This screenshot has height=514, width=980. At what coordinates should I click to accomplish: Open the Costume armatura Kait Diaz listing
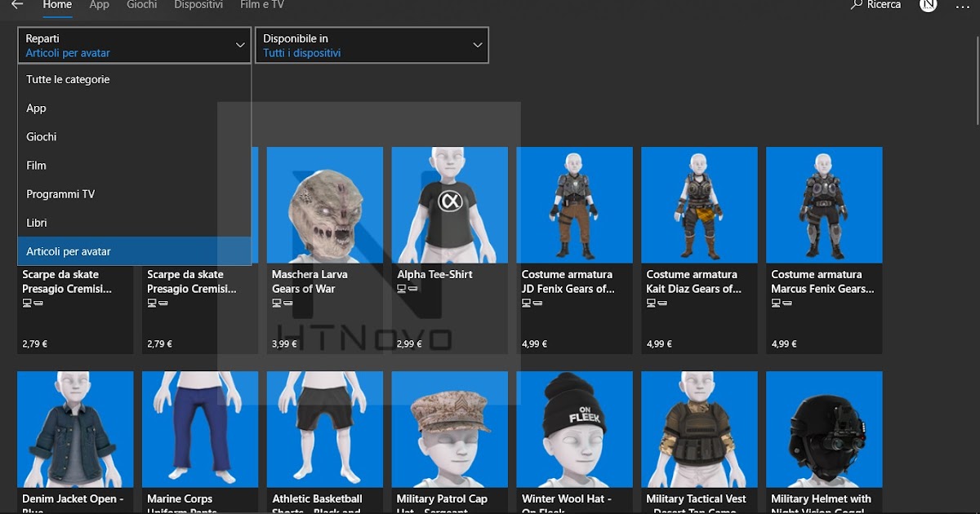[699, 205]
